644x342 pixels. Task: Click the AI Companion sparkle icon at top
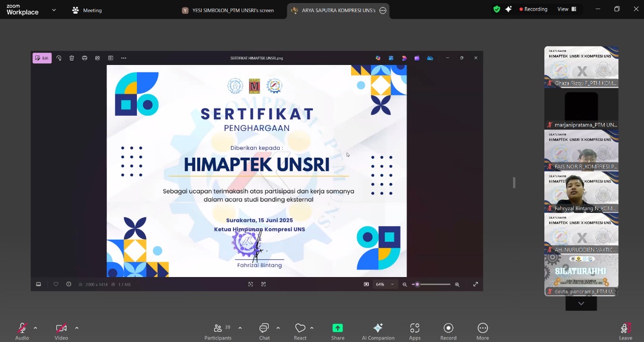point(509,9)
